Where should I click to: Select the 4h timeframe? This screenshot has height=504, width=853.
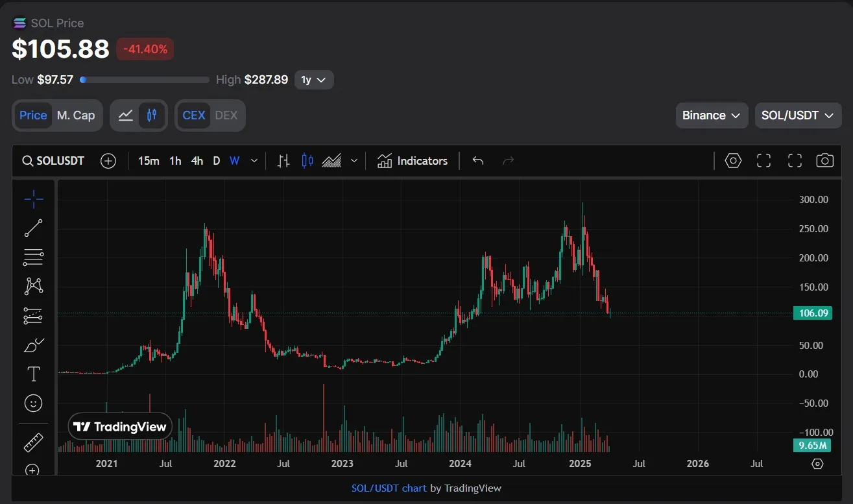pos(197,161)
